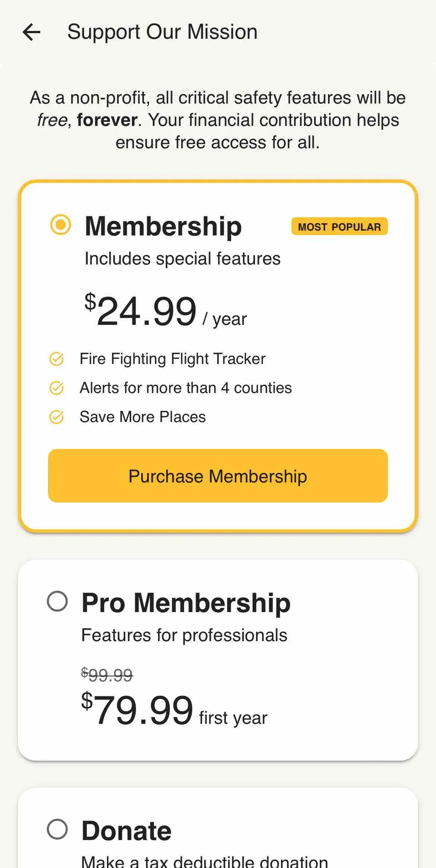The width and height of the screenshot is (436, 868).
Task: Click checkmark icon beside Alerts for more counties
Action: tap(57, 388)
